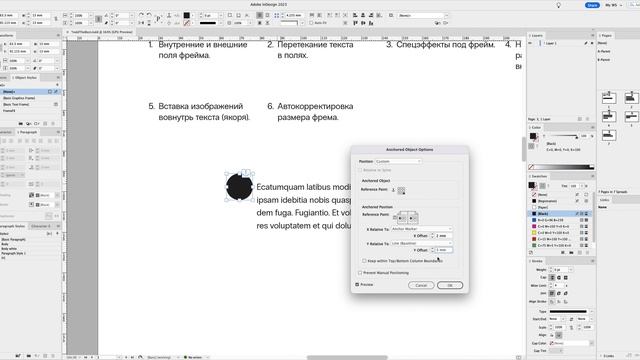Viewport: 640px width, 360px height.
Task: Click align left edges icon in control bar
Action: (x=355, y=16)
